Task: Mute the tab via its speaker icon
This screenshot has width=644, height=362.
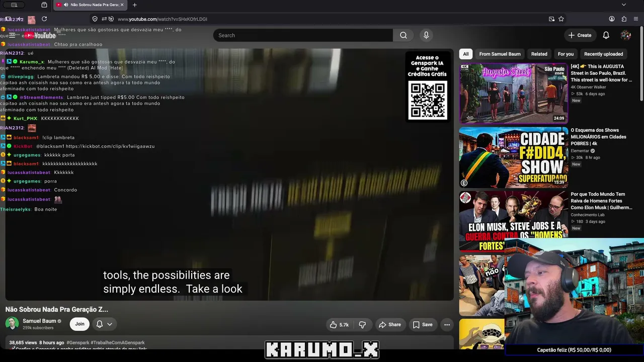Action: coord(66,5)
